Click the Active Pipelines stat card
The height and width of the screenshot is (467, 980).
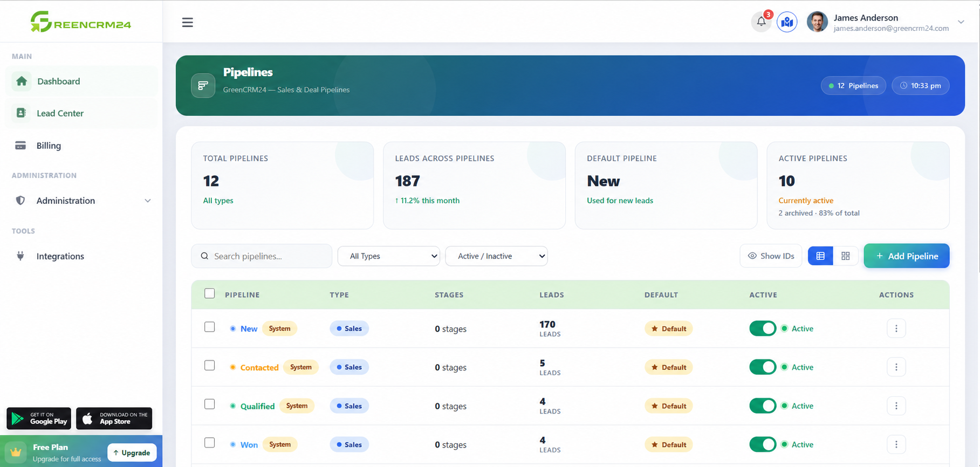pyautogui.click(x=858, y=186)
